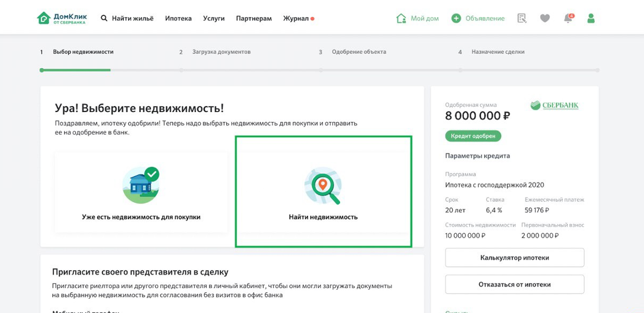Open Партнерам menu item

click(x=254, y=18)
